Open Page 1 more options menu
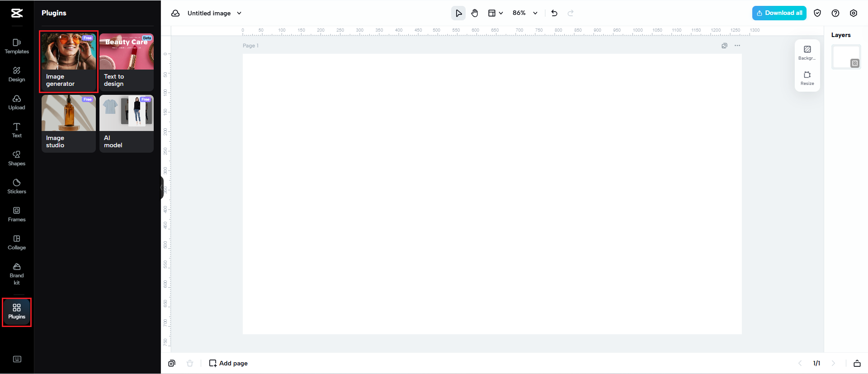Image resolution: width=868 pixels, height=374 pixels. pos(737,46)
